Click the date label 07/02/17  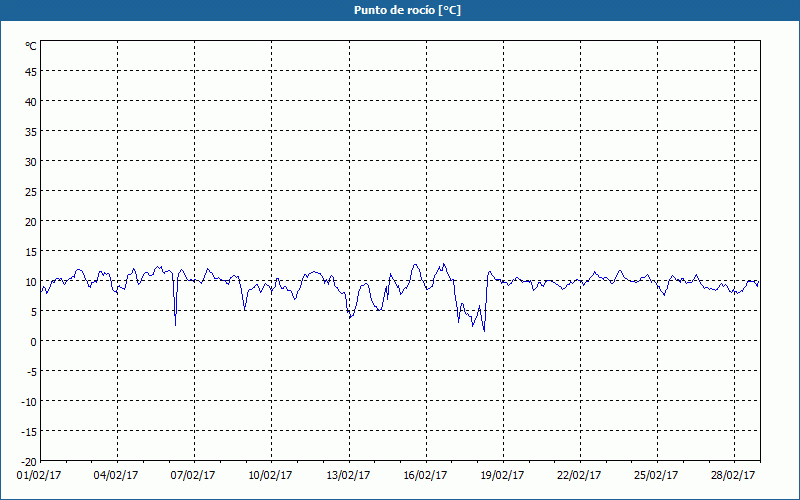click(x=193, y=476)
